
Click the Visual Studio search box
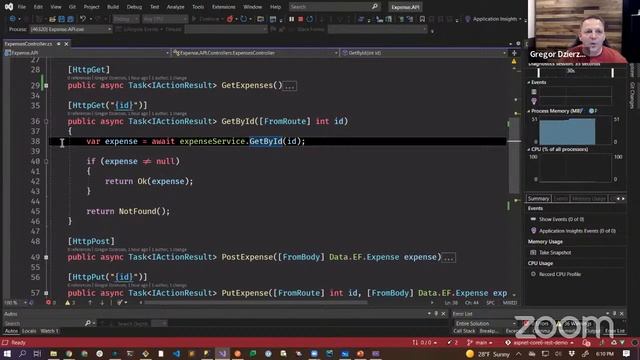coord(334,7)
